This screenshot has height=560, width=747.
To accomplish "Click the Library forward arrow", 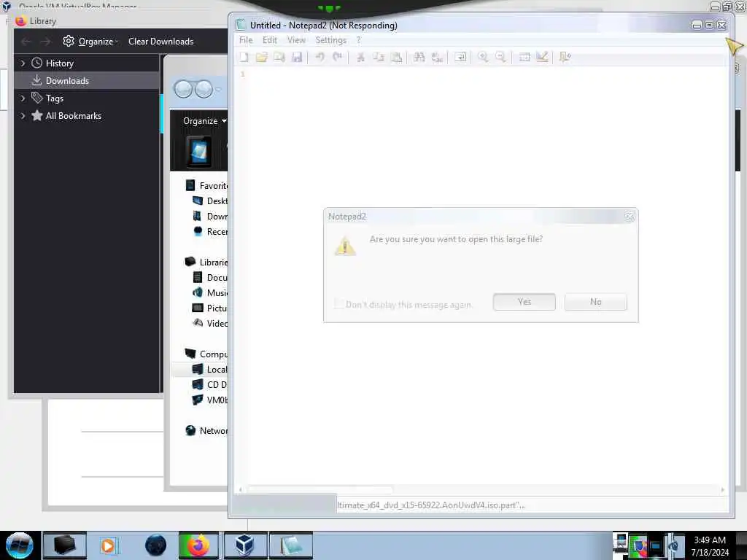I will 45,42.
